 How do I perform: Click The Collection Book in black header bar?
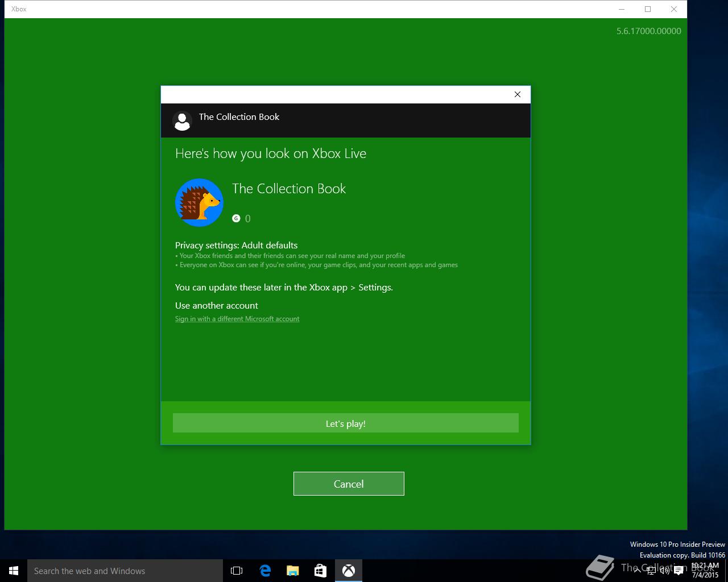[239, 117]
